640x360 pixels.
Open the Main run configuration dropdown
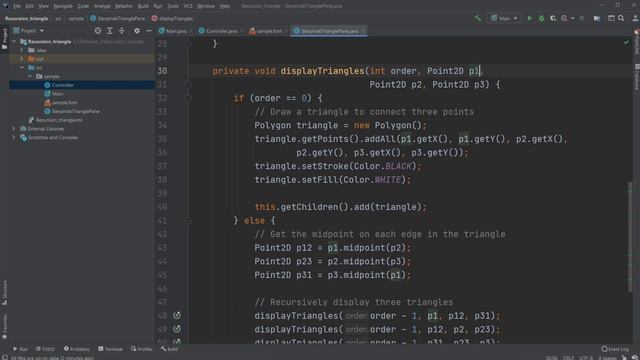pyautogui.click(x=504, y=18)
